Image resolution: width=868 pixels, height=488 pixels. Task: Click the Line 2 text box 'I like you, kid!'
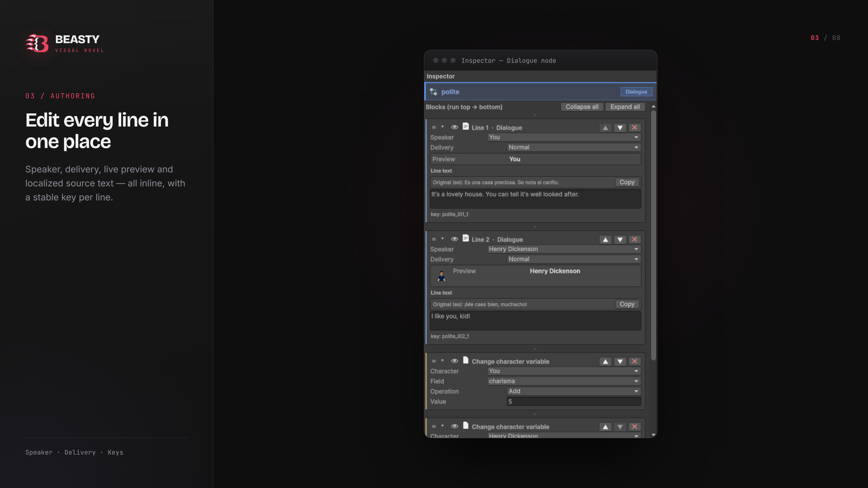click(535, 321)
